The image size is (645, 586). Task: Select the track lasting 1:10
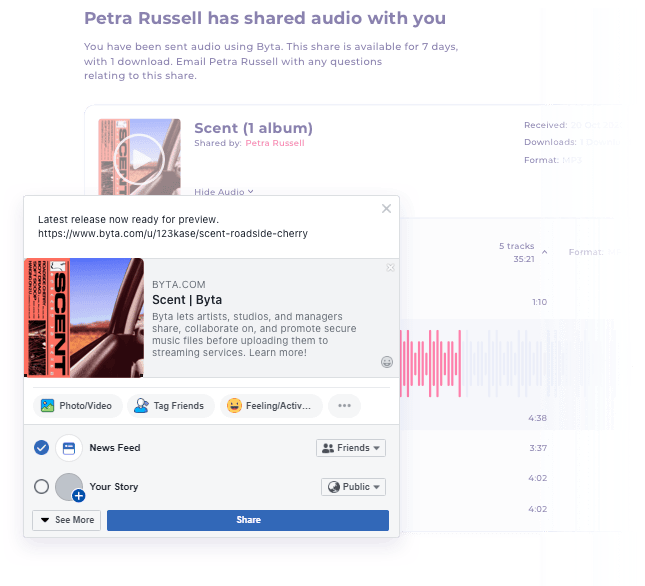[x=540, y=302]
